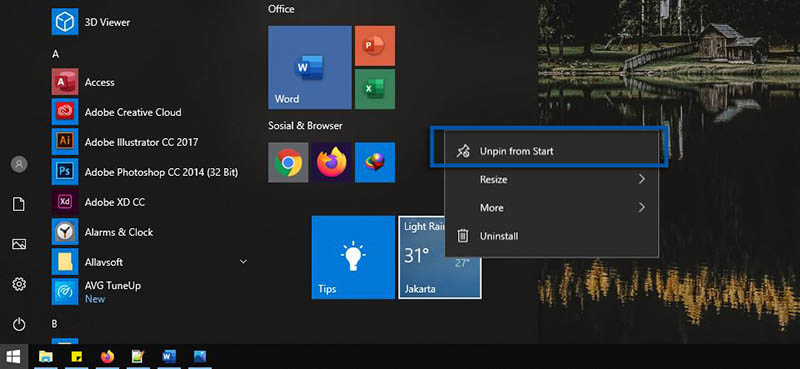800x369 pixels.
Task: Select Uninstall in the context menu
Action: click(552, 236)
